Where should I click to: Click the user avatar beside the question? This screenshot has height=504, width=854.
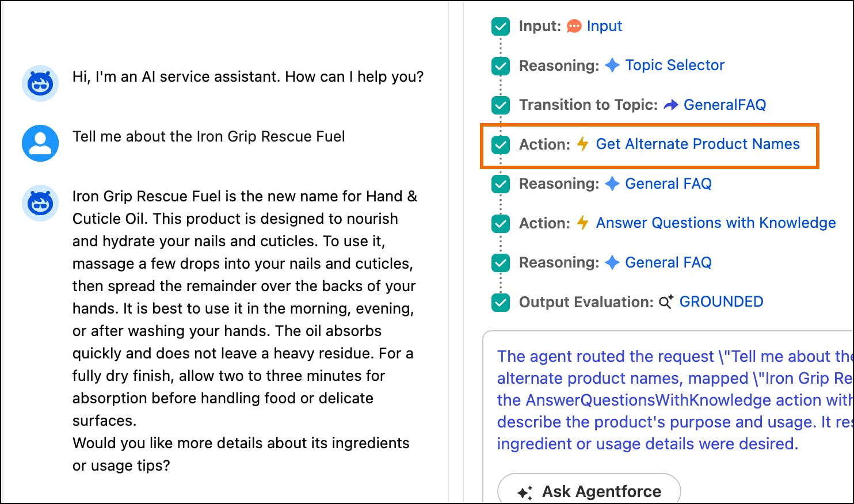(x=40, y=143)
